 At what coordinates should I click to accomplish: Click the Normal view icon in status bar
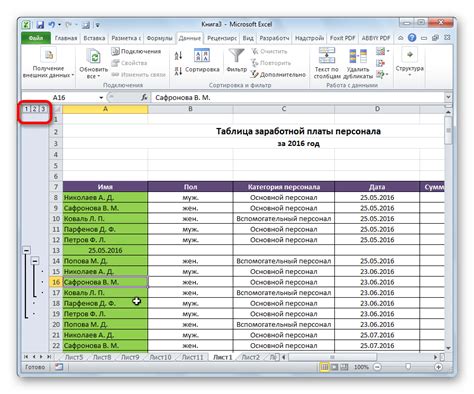click(324, 367)
